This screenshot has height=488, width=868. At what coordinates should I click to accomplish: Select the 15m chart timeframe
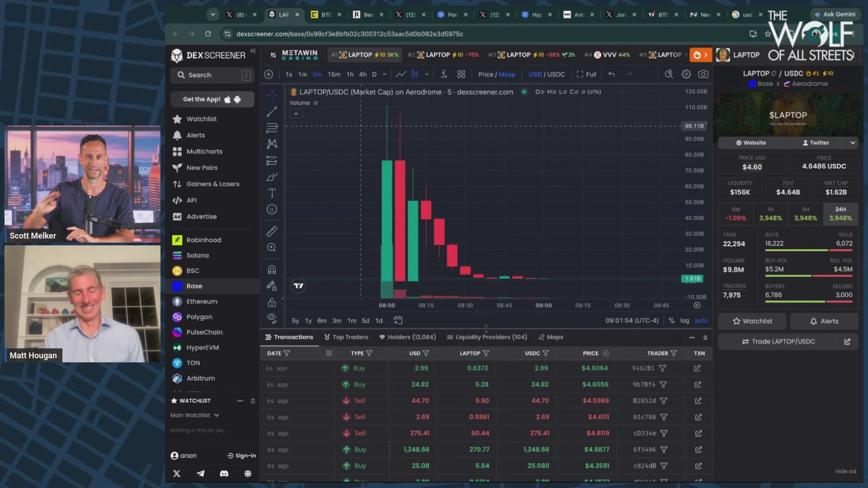(334, 75)
